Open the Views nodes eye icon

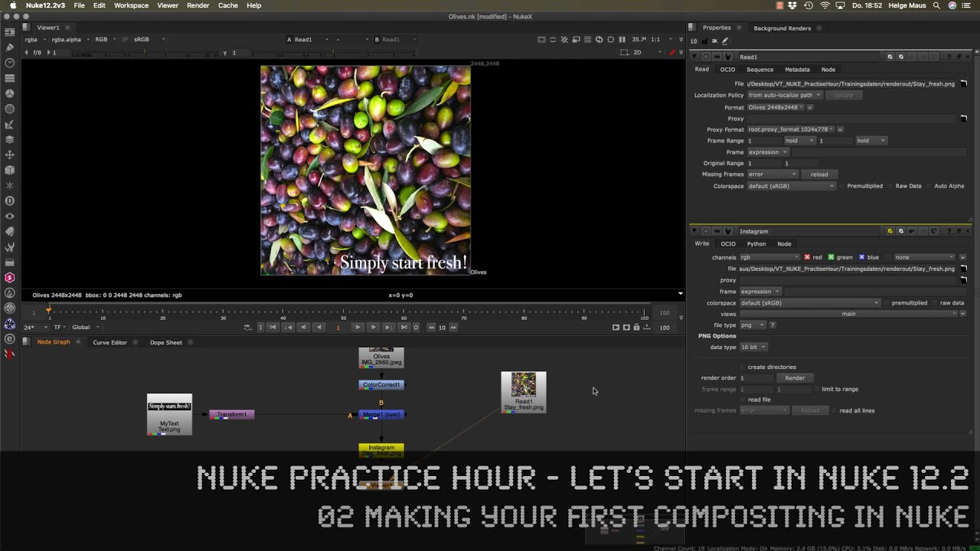click(x=10, y=216)
